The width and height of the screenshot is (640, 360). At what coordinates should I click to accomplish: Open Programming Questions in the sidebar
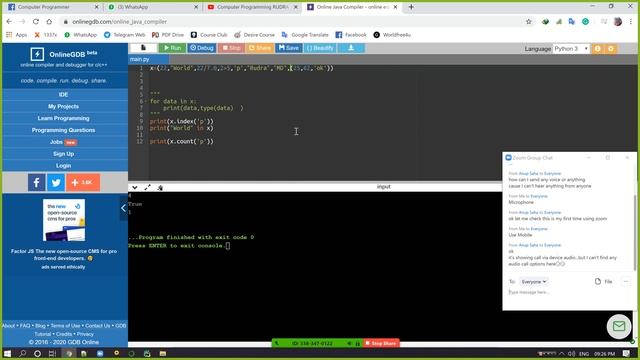(x=63, y=130)
